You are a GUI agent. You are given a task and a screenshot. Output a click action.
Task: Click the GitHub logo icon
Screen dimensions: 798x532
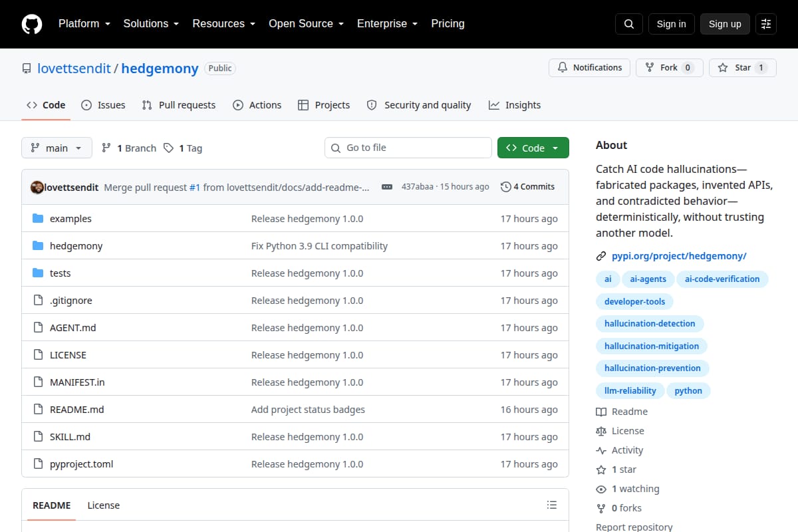click(x=32, y=24)
